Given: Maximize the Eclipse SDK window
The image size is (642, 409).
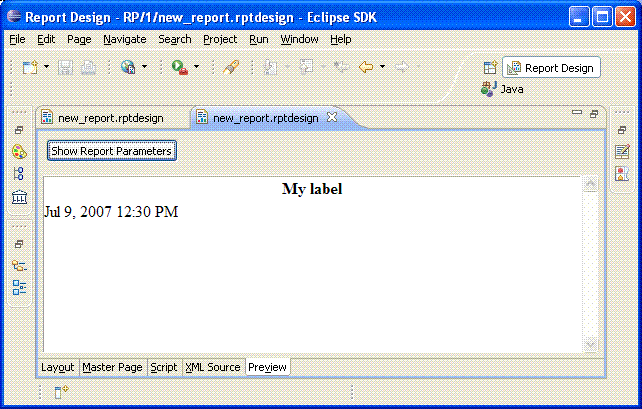Looking at the screenshot, I should [602, 17].
